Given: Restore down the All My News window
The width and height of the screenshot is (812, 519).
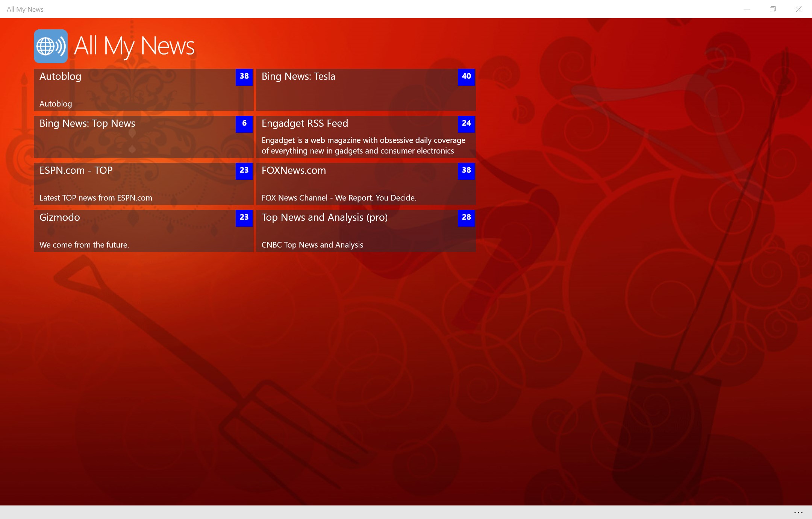Looking at the screenshot, I should pos(773,9).
